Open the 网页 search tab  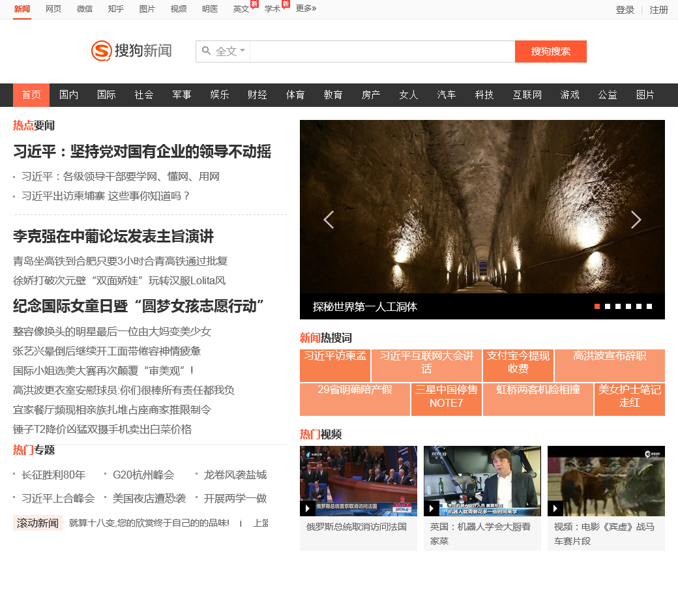coord(53,8)
